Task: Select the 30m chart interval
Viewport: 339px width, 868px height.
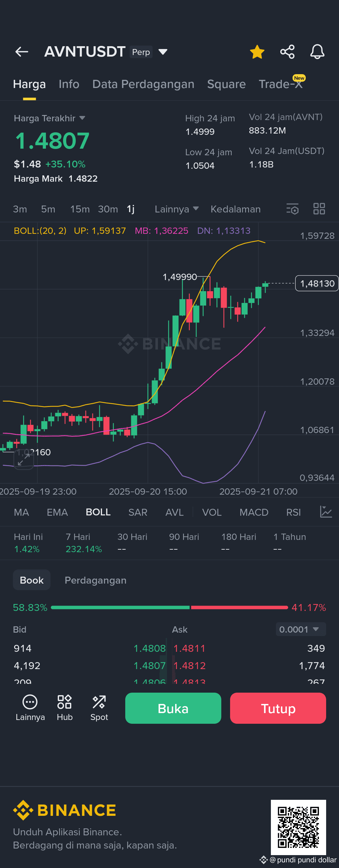Action: [x=108, y=209]
